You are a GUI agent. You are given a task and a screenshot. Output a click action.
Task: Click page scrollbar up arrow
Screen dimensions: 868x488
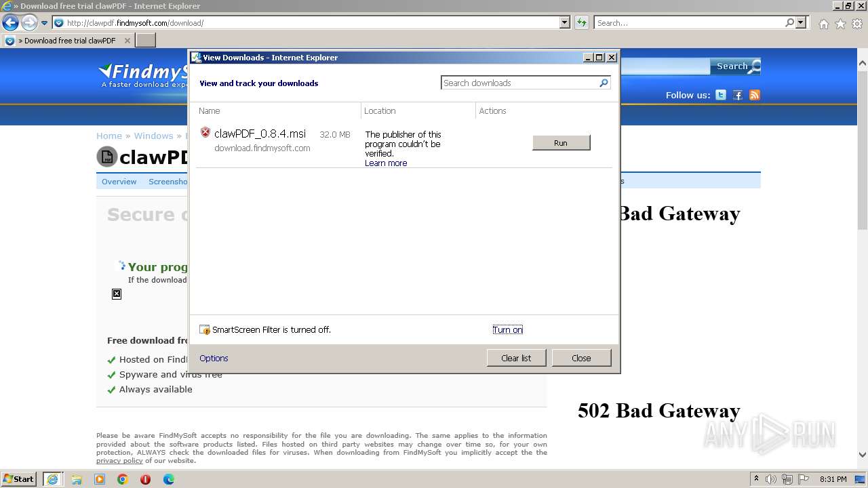tap(863, 63)
